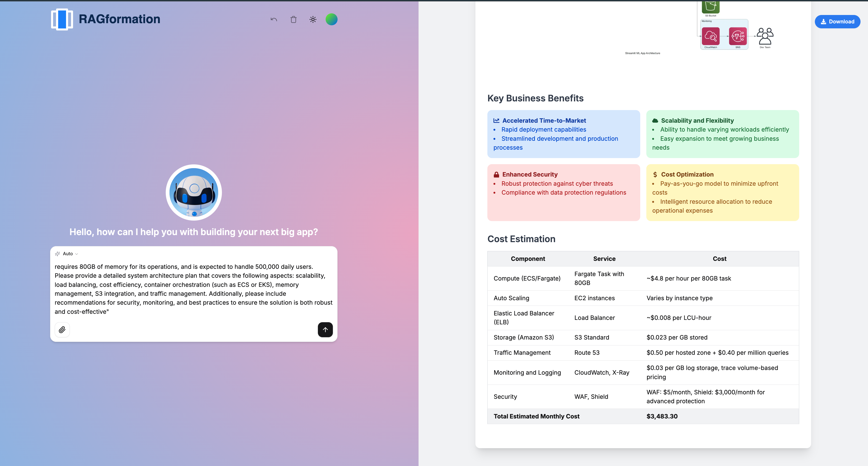Click the Download button
This screenshot has width=868, height=466.
click(x=837, y=22)
